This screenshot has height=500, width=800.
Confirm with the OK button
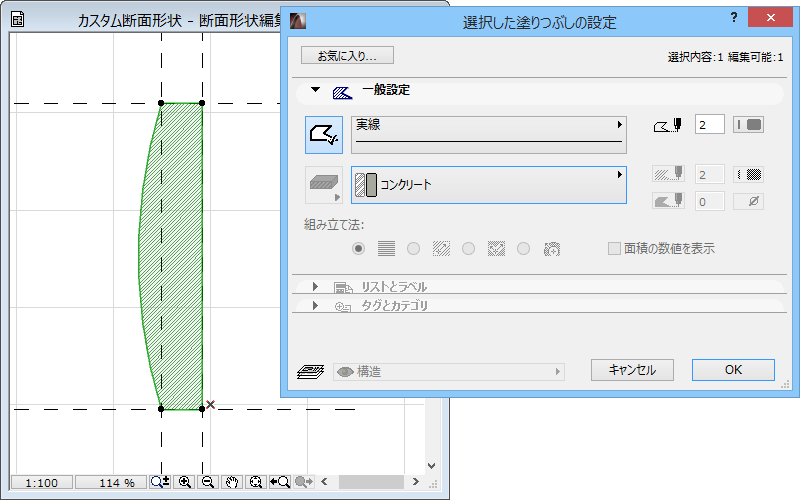pyautogui.click(x=733, y=370)
